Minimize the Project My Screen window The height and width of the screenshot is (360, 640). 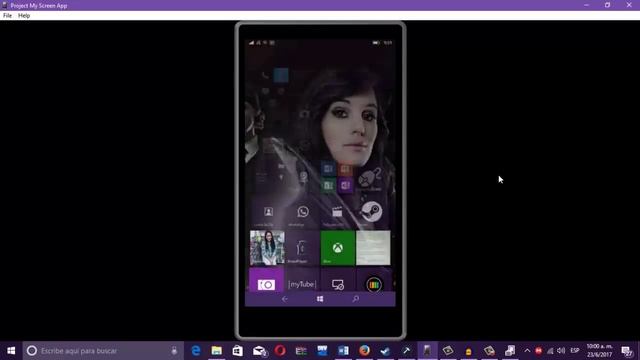[x=587, y=5]
